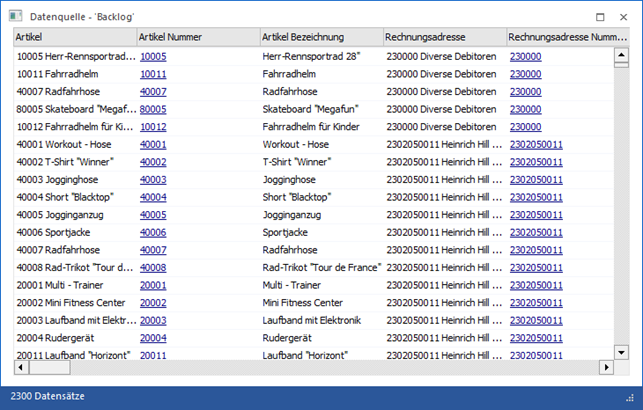Open article number link 80005
Image resolution: width=643 pixels, height=410 pixels.
[153, 109]
